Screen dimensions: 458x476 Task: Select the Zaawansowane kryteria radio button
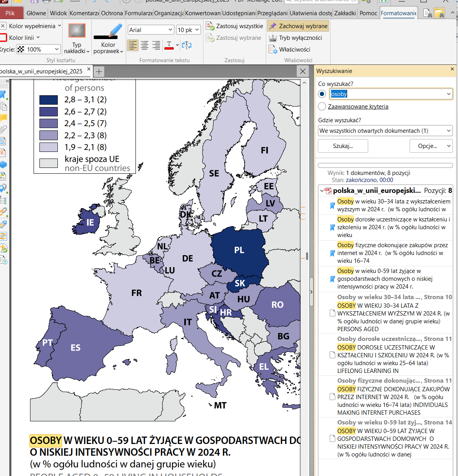pos(322,107)
